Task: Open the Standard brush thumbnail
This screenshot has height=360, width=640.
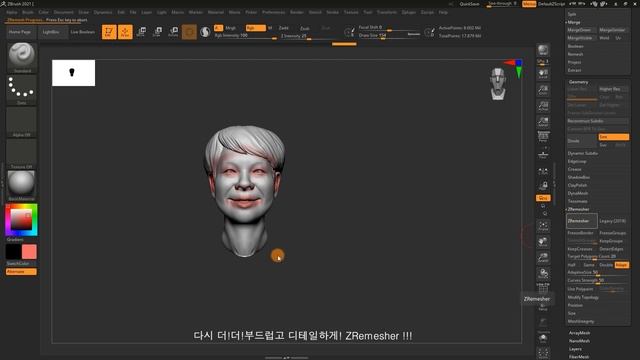Action: (x=22, y=57)
